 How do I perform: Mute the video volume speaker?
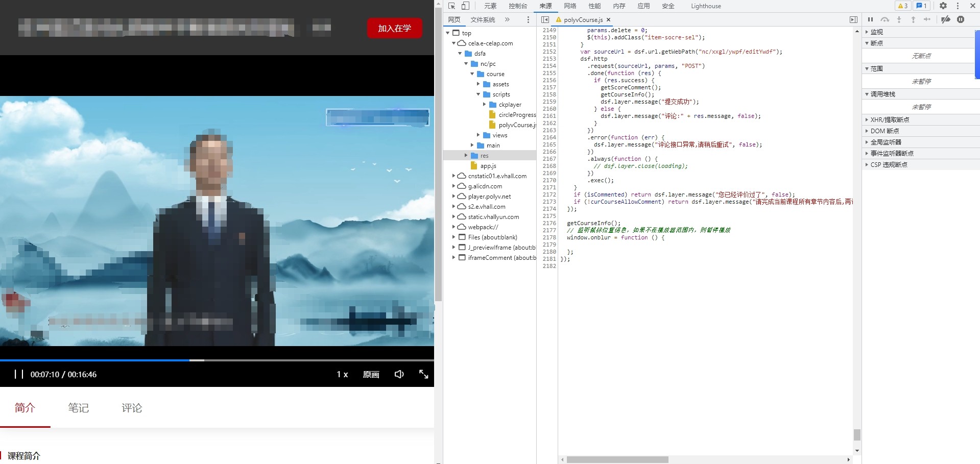pyautogui.click(x=399, y=374)
